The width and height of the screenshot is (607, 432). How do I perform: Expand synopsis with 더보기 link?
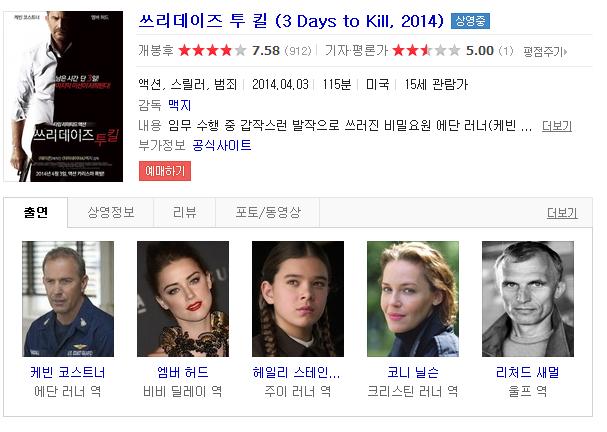click(x=557, y=126)
